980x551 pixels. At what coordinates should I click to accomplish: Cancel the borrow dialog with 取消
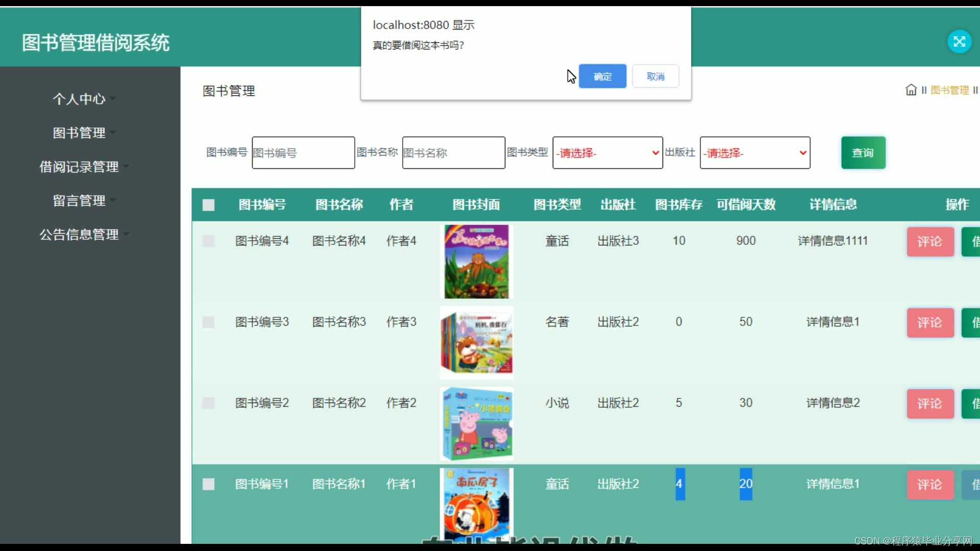point(655,77)
